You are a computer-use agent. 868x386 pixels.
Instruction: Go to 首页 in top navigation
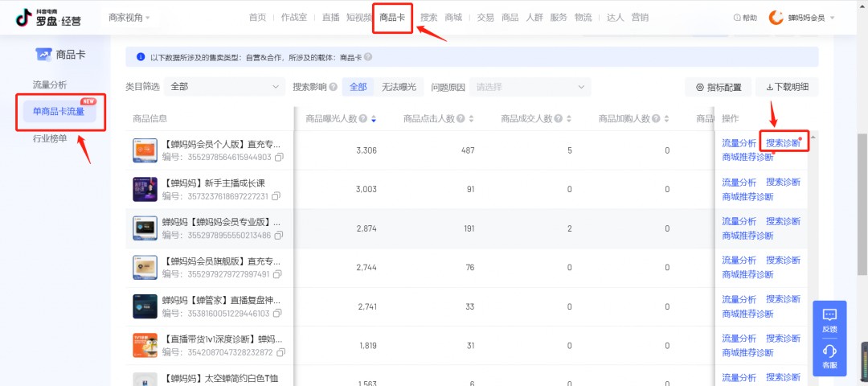coord(257,18)
